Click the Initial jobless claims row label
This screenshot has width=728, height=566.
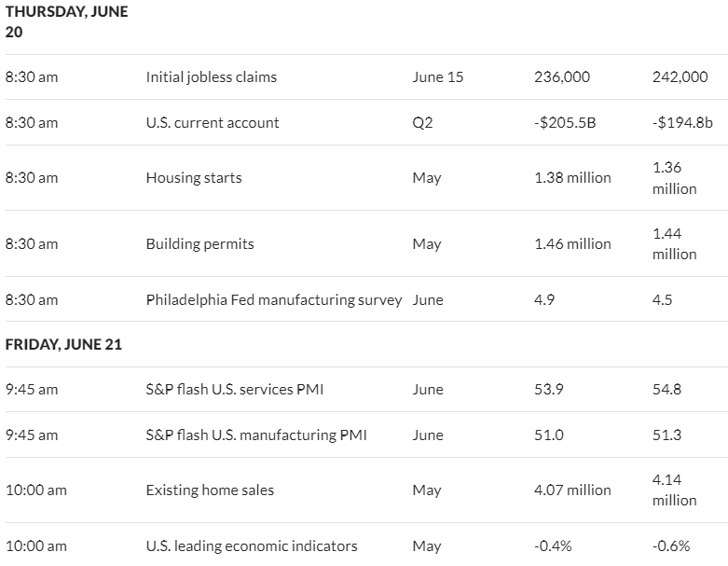click(x=212, y=77)
